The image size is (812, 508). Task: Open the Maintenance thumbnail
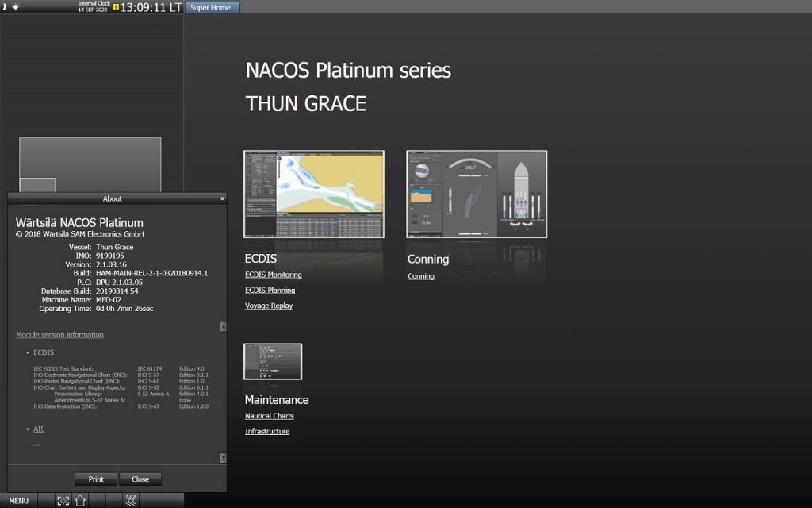273,361
